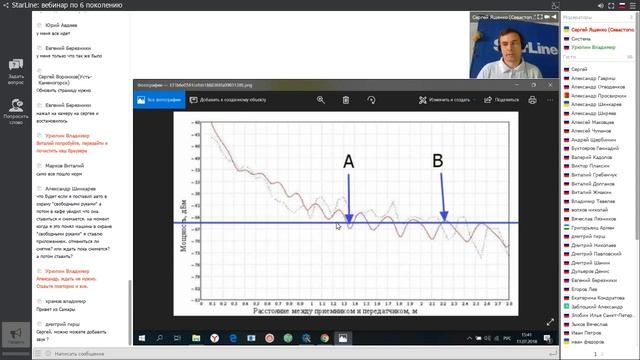Open the 'Изменить и создать' dropdown

click(x=448, y=100)
